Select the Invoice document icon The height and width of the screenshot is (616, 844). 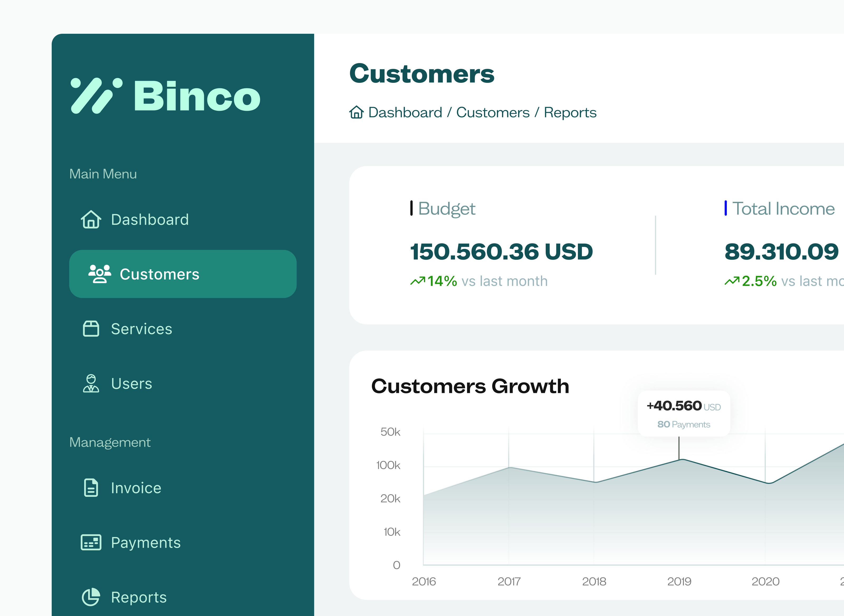click(91, 487)
